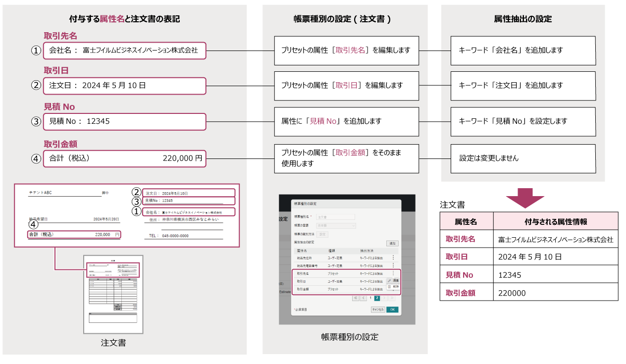Go to previous page with single-left arrow
The width and height of the screenshot is (626, 364).
(364, 298)
